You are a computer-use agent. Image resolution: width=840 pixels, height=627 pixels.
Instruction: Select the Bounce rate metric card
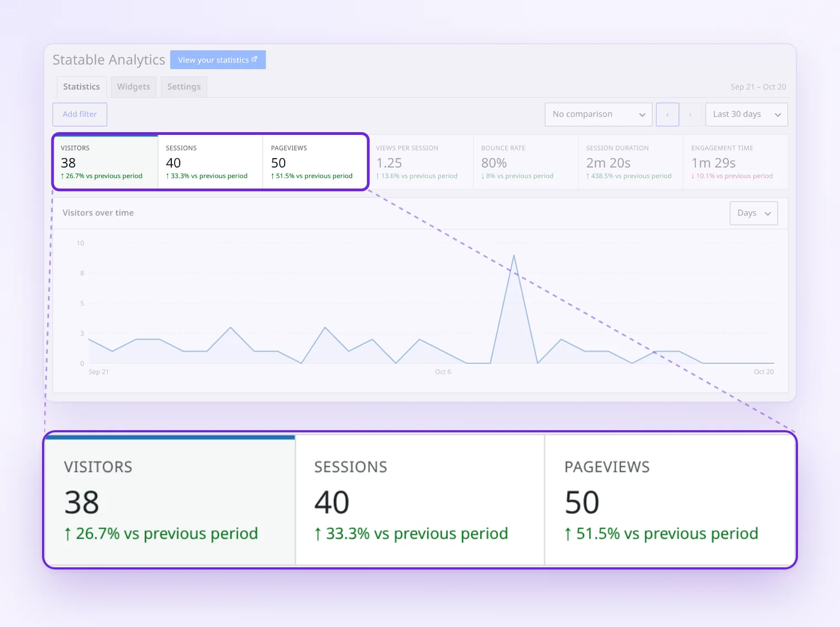[526, 162]
